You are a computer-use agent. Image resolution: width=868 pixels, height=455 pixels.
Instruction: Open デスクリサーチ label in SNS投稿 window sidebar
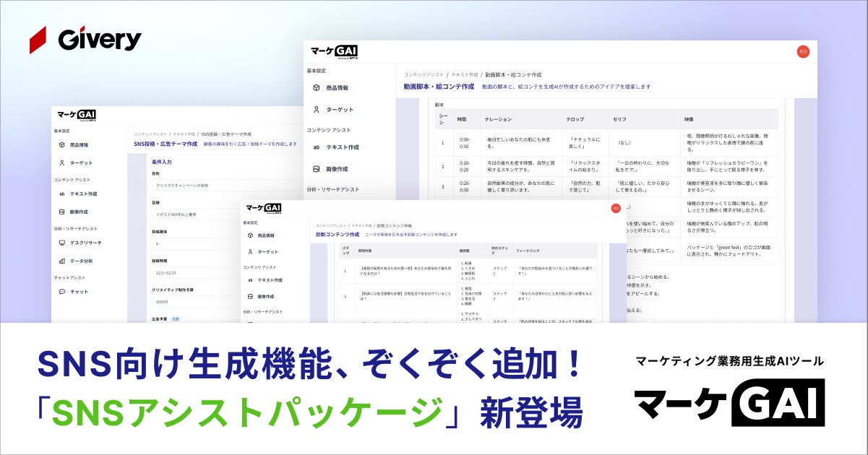click(x=86, y=243)
